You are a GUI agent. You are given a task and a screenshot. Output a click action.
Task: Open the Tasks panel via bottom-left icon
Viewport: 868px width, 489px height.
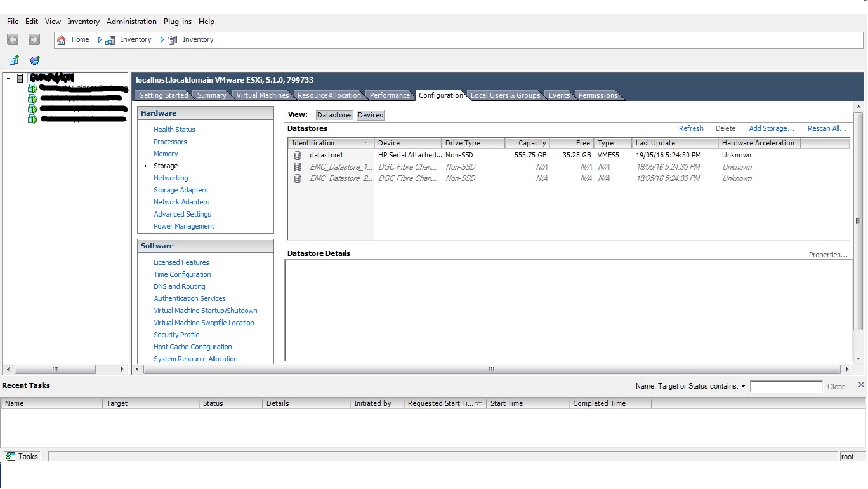click(x=11, y=456)
